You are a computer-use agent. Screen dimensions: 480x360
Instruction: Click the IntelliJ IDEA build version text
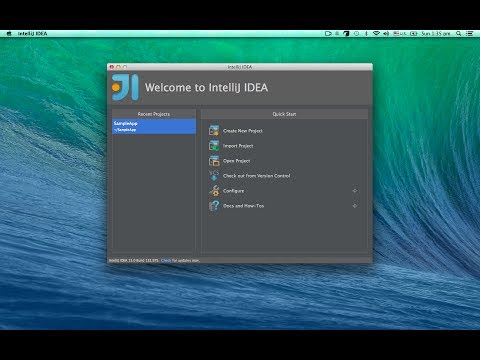(134, 260)
